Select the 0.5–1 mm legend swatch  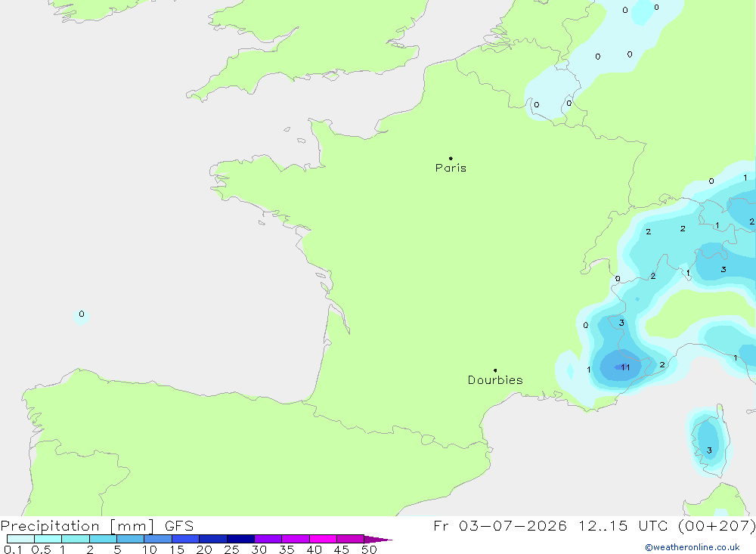(48, 539)
